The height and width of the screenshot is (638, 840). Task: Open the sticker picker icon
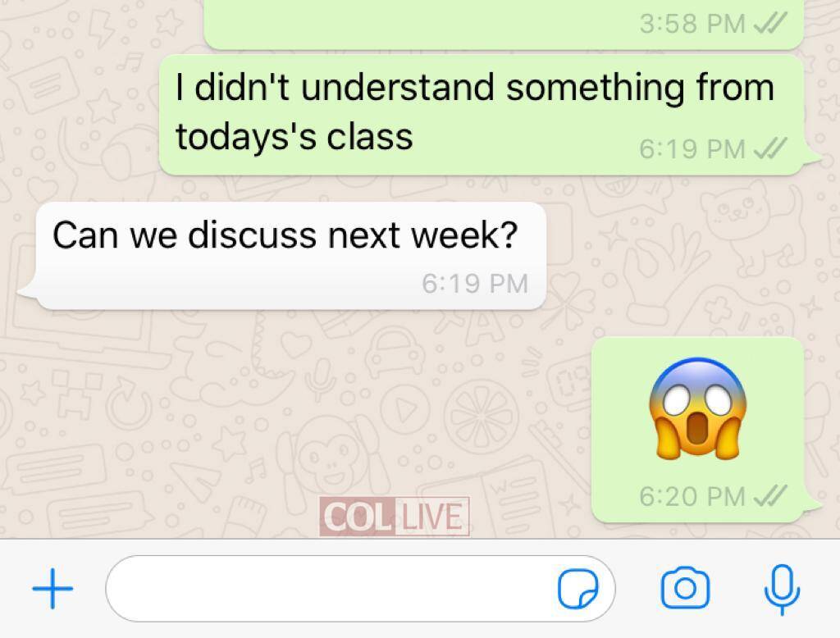(x=578, y=589)
